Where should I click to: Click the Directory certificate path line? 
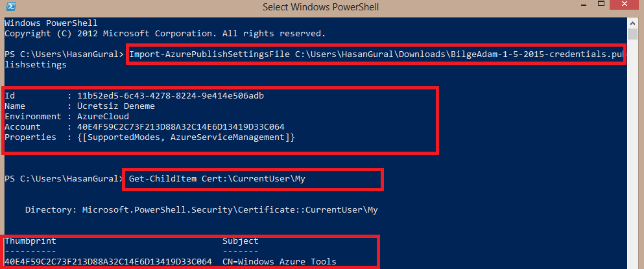point(201,210)
